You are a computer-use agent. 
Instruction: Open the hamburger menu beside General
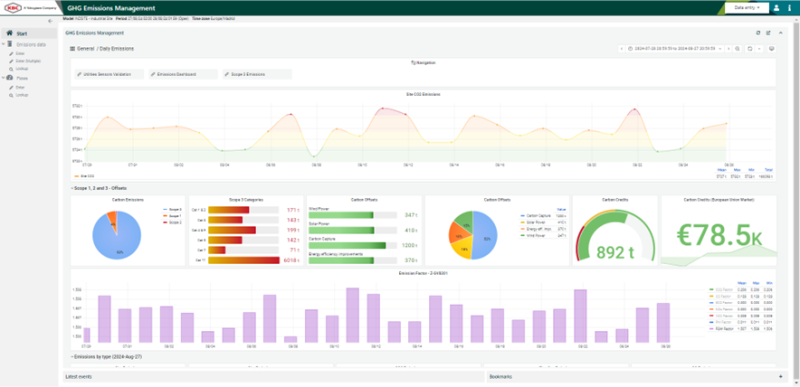click(72, 48)
